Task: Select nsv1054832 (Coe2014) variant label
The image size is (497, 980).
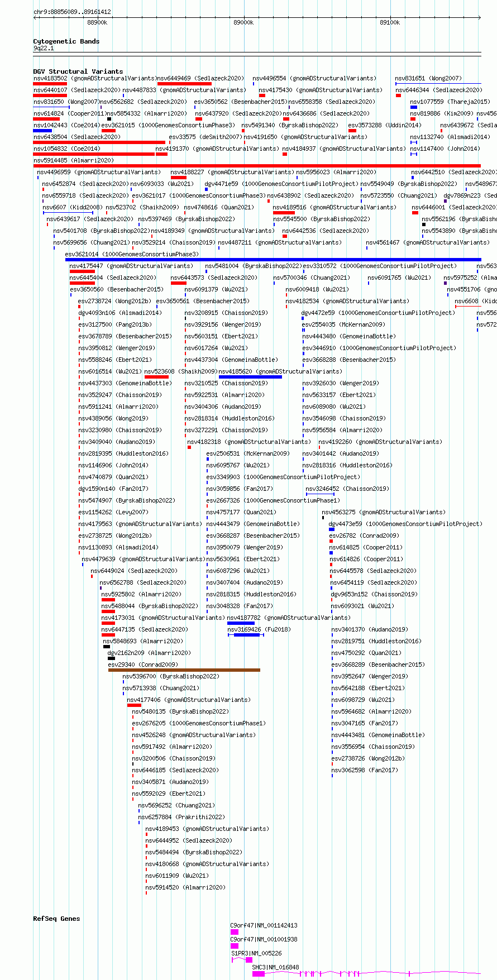Action: [66, 149]
